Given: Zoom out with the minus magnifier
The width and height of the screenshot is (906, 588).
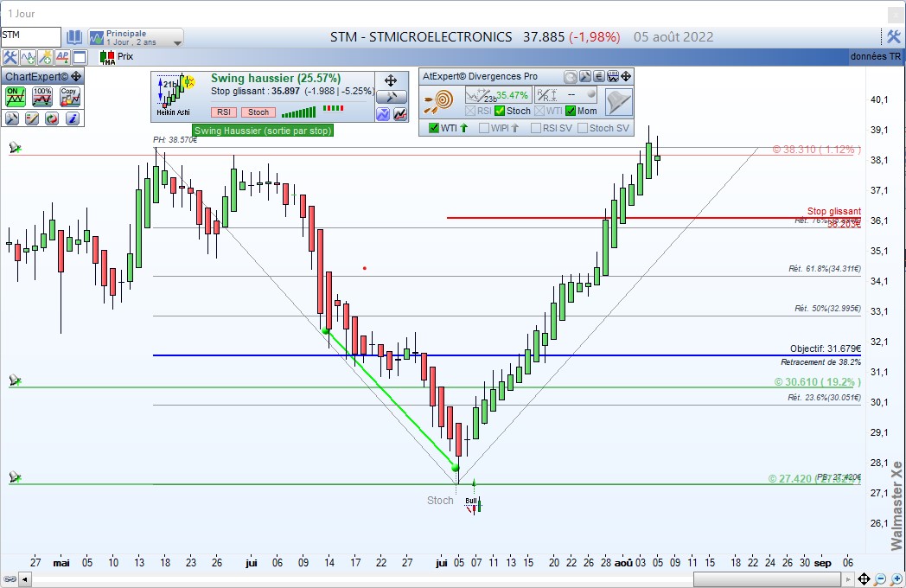Looking at the screenshot, I should pyautogui.click(x=880, y=578).
